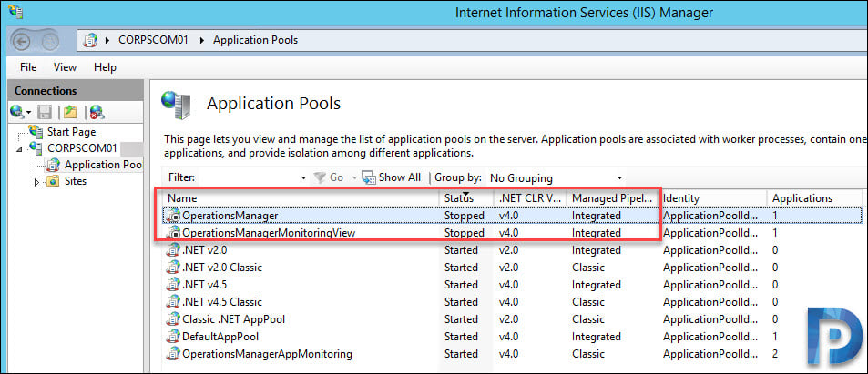Screen dimensions: 868x374
Task: Click the Forward navigation arrow button
Action: [x=50, y=41]
